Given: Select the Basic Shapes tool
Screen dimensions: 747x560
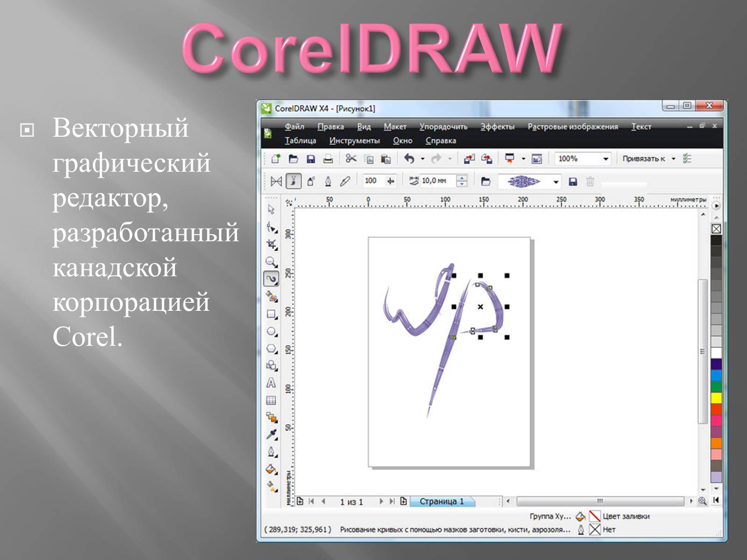Looking at the screenshot, I should (271, 366).
